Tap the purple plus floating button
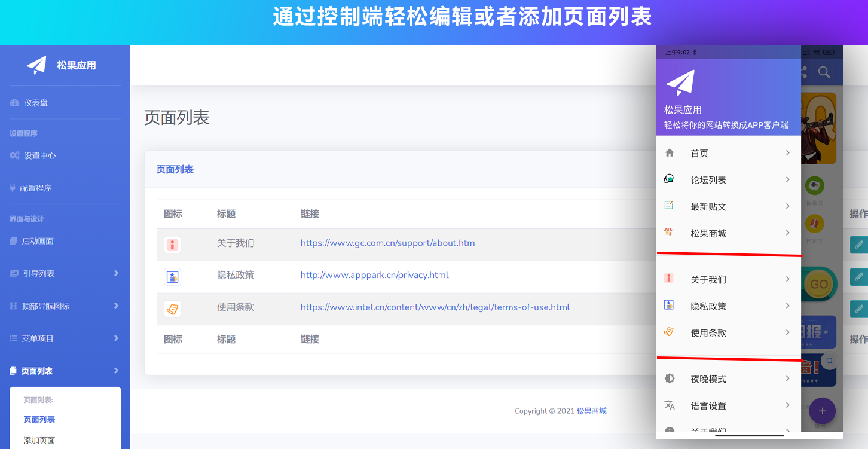The height and width of the screenshot is (449, 868). pyautogui.click(x=822, y=411)
